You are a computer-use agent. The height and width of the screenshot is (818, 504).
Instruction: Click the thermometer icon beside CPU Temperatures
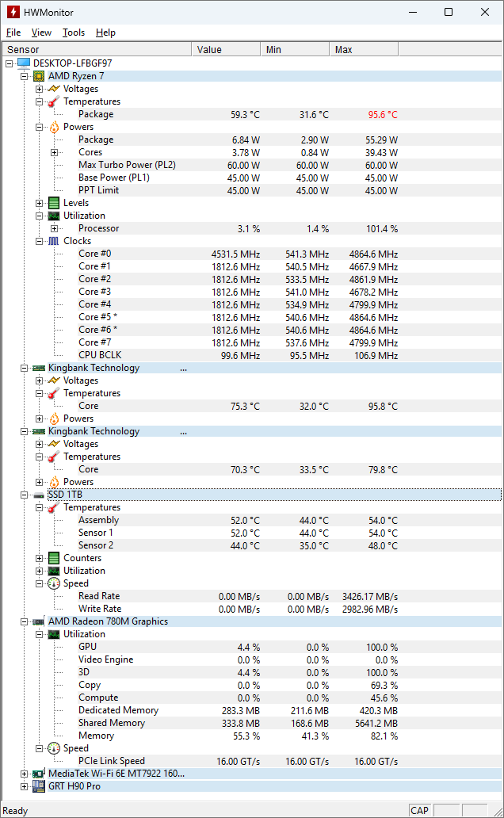coord(53,101)
